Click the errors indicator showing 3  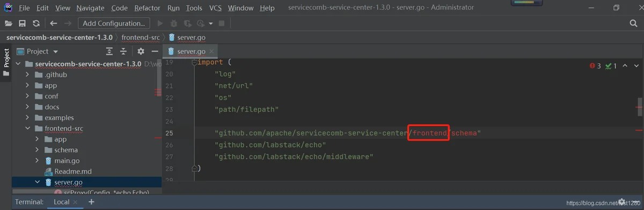pos(595,66)
